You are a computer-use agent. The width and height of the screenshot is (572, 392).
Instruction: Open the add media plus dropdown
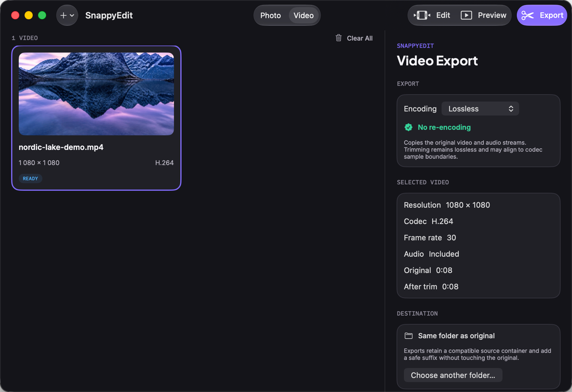click(x=67, y=16)
